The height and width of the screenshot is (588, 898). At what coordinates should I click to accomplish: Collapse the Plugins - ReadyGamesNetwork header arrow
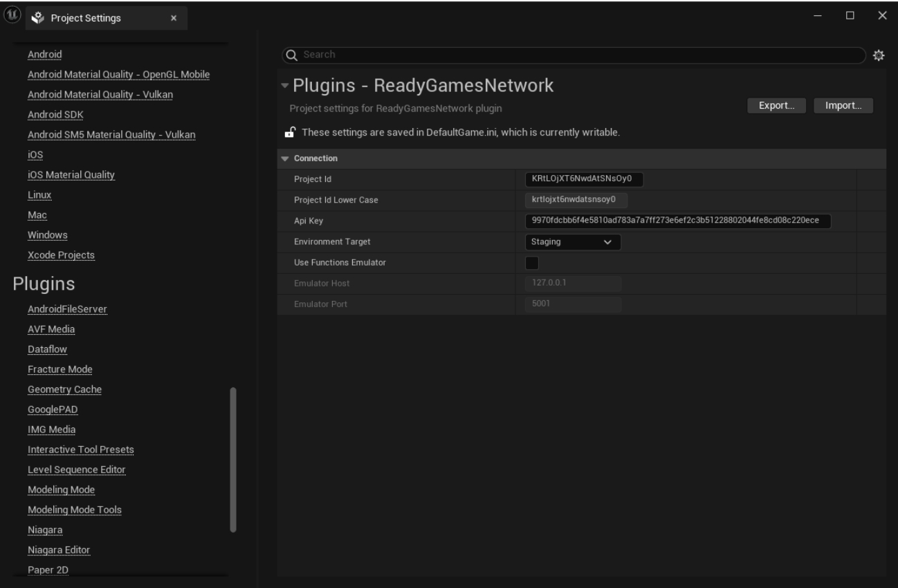point(284,86)
